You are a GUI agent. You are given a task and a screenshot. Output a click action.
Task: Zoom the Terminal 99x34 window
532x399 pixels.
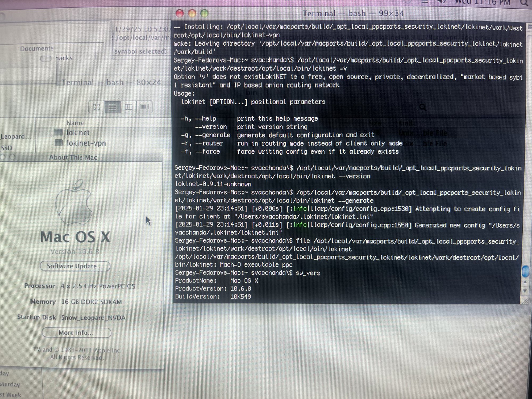[204, 13]
